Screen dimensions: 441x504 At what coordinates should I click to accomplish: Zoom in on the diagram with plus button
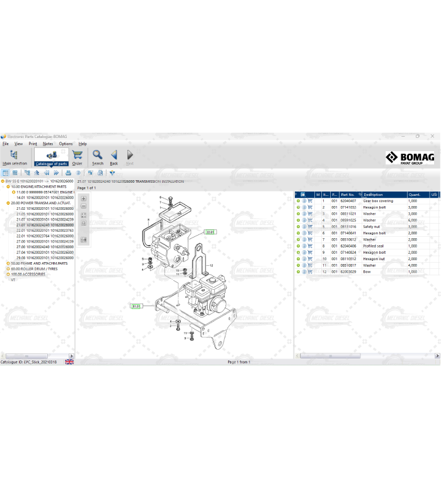84,198
